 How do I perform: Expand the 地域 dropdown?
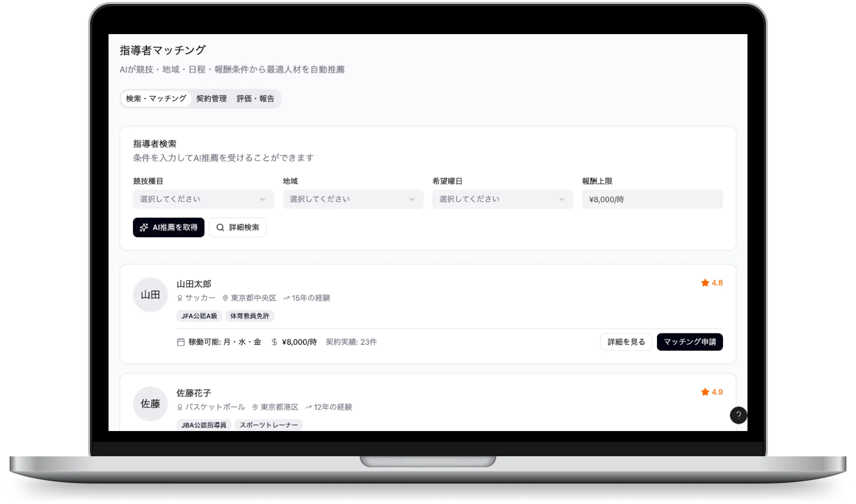353,199
